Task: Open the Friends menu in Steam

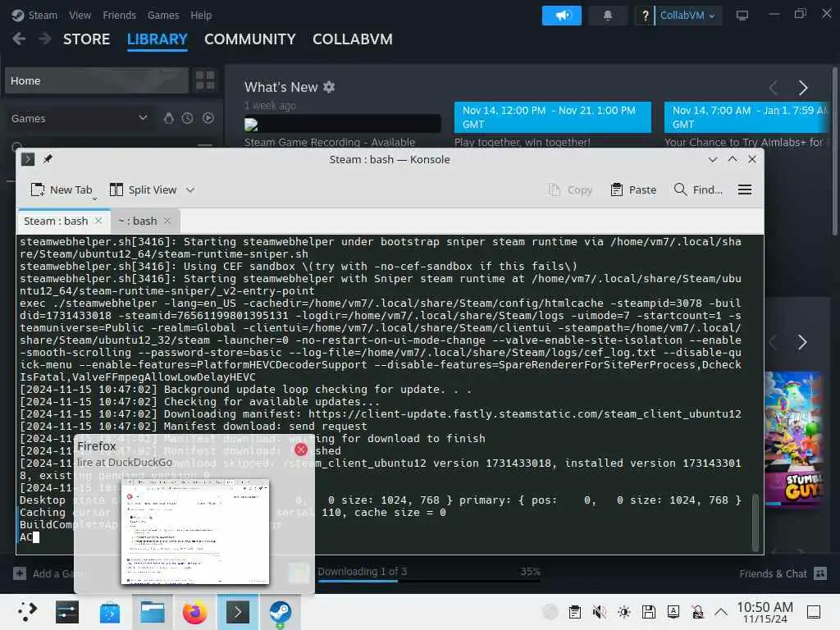Action: (x=119, y=15)
